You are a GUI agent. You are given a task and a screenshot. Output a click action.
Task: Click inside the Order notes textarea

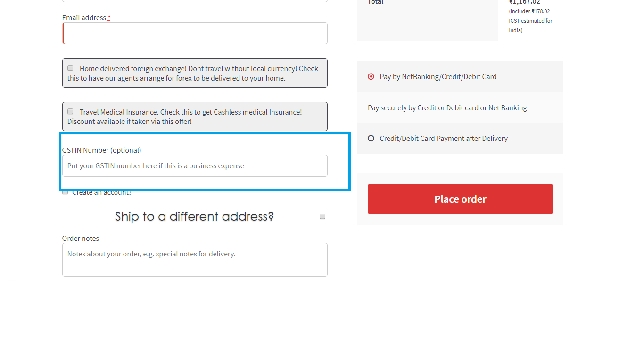195,260
